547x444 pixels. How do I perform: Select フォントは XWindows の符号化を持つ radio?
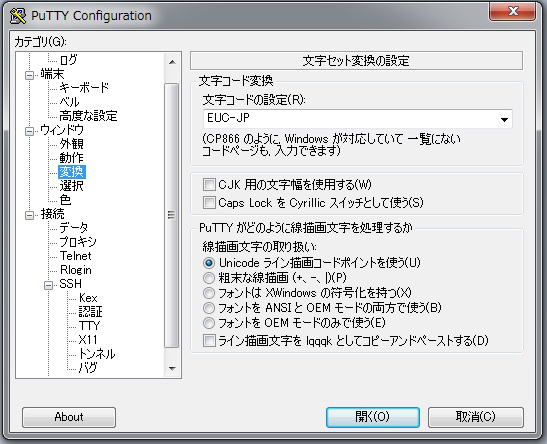tap(209, 293)
